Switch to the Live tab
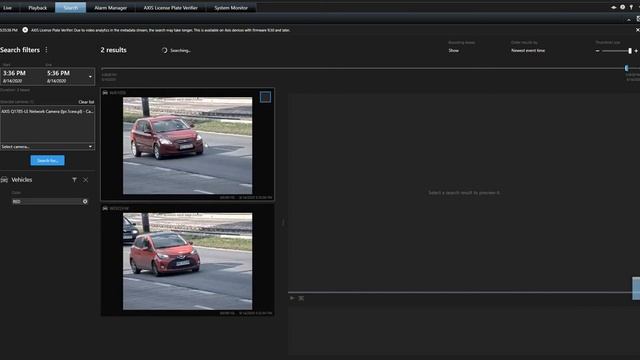This screenshot has height=360, width=640. click(7, 8)
